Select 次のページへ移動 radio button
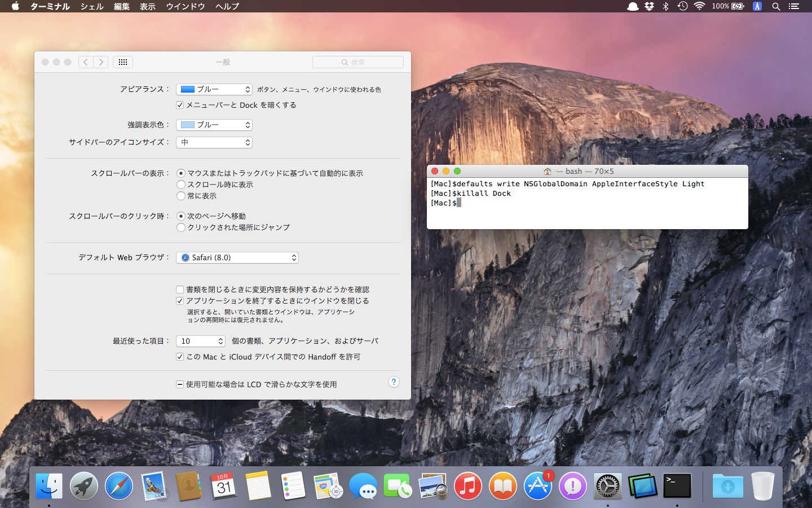Viewport: 812px width, 508px height. pos(181,216)
